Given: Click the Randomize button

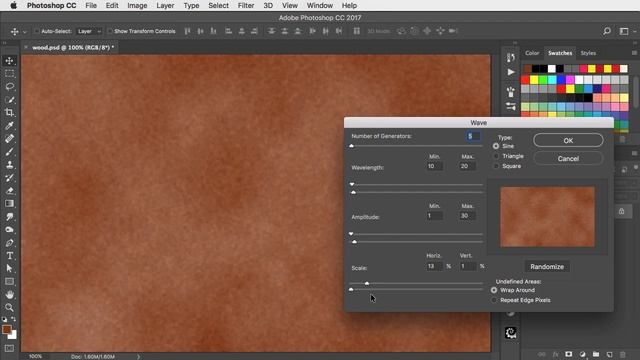Looking at the screenshot, I should click(x=547, y=267).
